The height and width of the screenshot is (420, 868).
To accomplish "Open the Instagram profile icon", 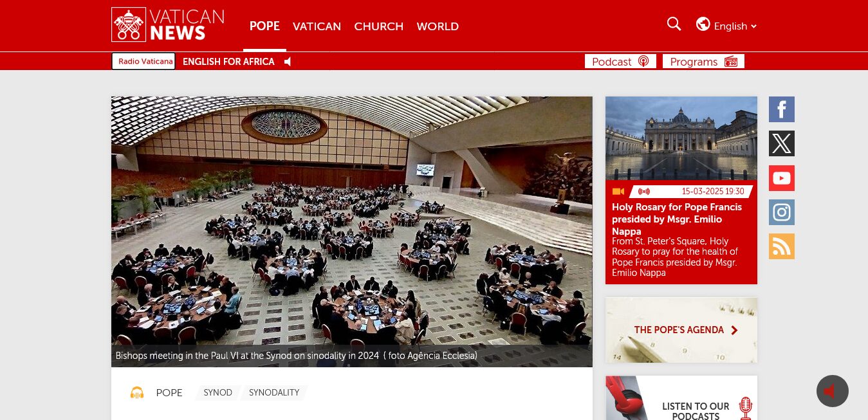I will (x=782, y=212).
